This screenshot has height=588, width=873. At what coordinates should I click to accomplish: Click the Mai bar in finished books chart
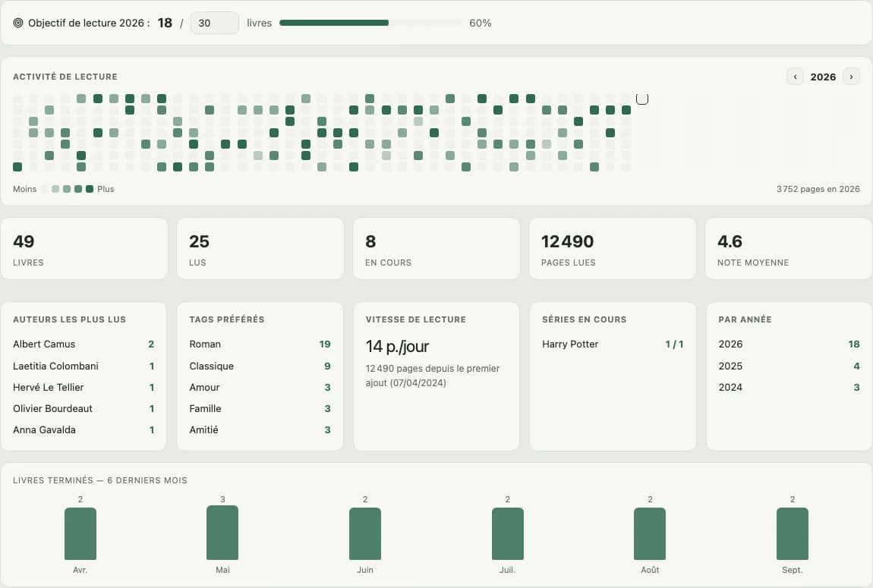point(222,533)
